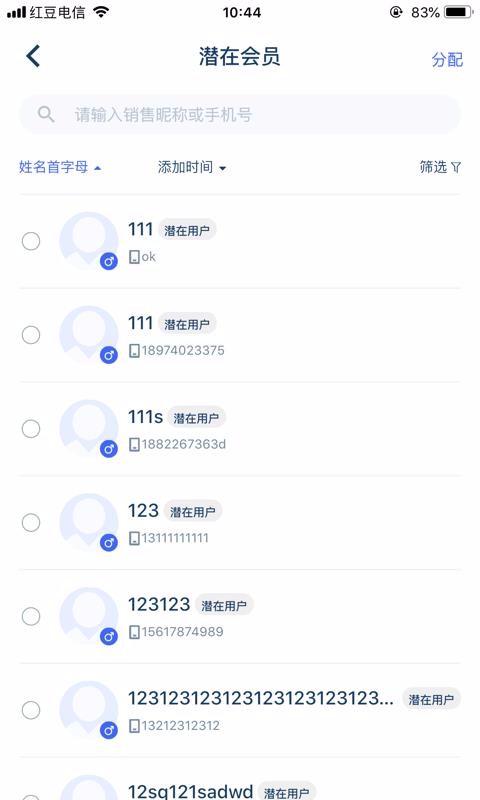Tap the avatar of member 123
480x800 pixels.
point(89,522)
